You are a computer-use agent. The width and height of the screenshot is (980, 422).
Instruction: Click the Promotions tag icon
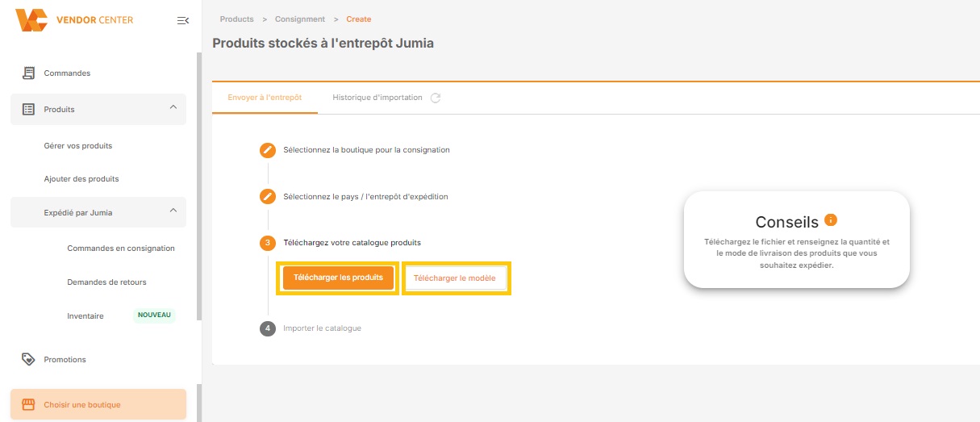(x=28, y=359)
